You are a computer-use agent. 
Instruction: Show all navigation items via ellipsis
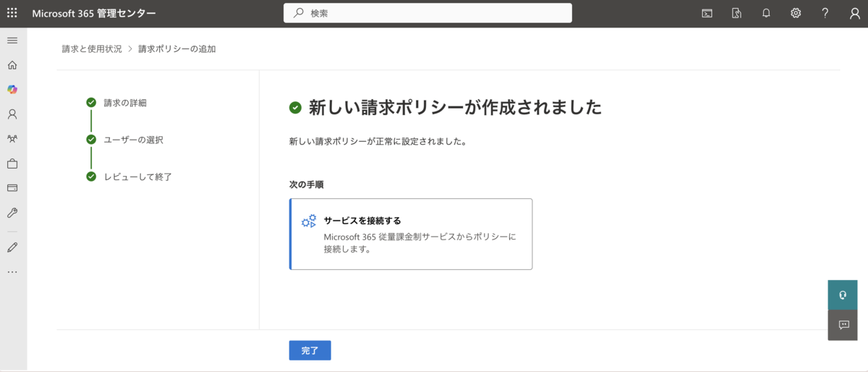(x=12, y=272)
